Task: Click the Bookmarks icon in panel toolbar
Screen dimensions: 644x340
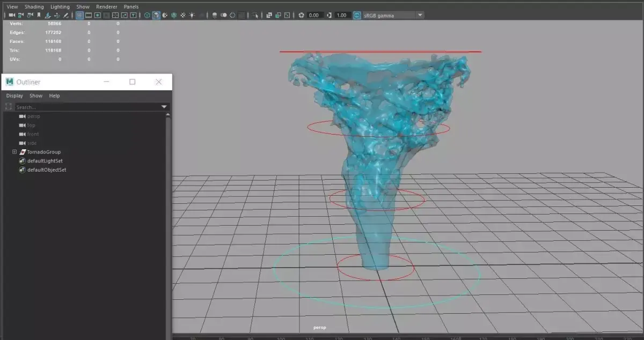Action: [39, 15]
